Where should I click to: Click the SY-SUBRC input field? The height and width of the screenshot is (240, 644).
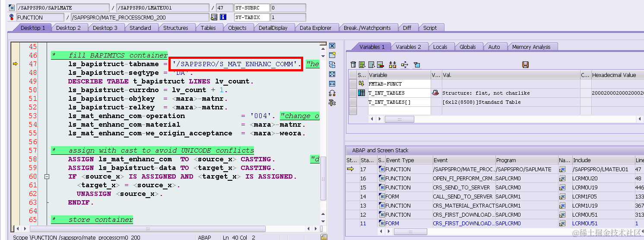[288, 8]
